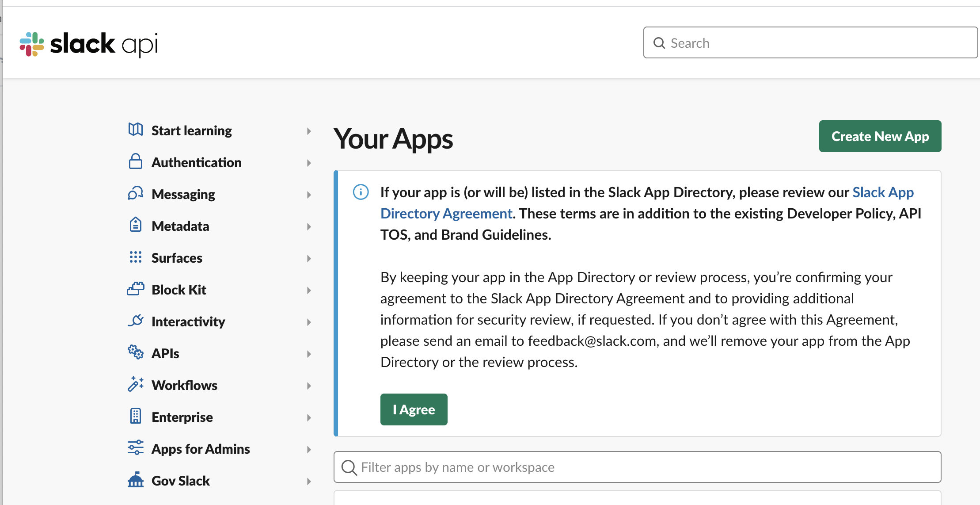Screen dimensions: 980x505
Task: Open the Metadata menu item
Action: [180, 226]
